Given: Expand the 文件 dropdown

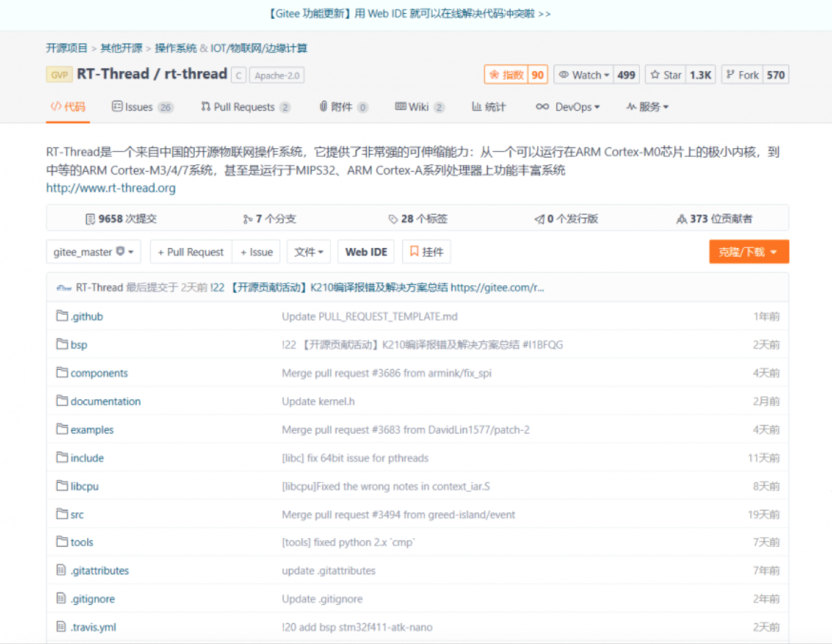Looking at the screenshot, I should point(309,252).
